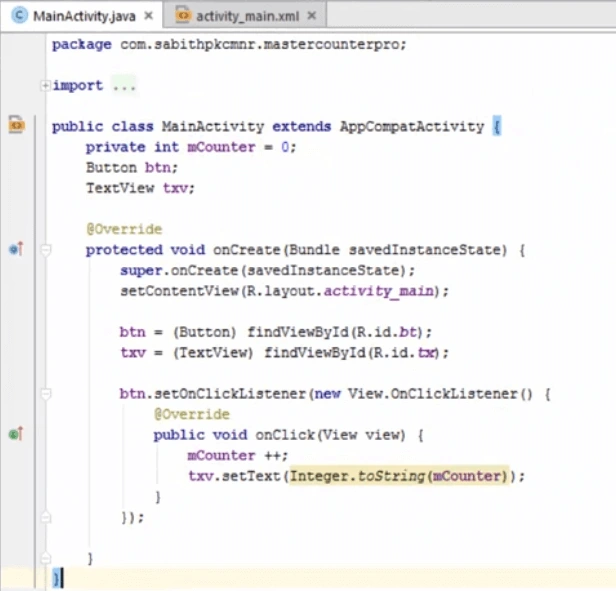Click the super.onCreate(savedInstanceState) call
The width and height of the screenshot is (616, 591).
(x=267, y=271)
